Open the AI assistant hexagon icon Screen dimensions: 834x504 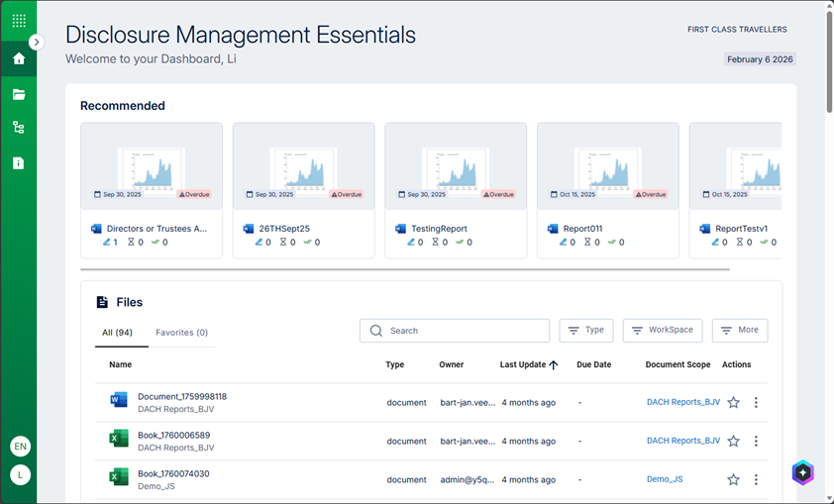[802, 472]
